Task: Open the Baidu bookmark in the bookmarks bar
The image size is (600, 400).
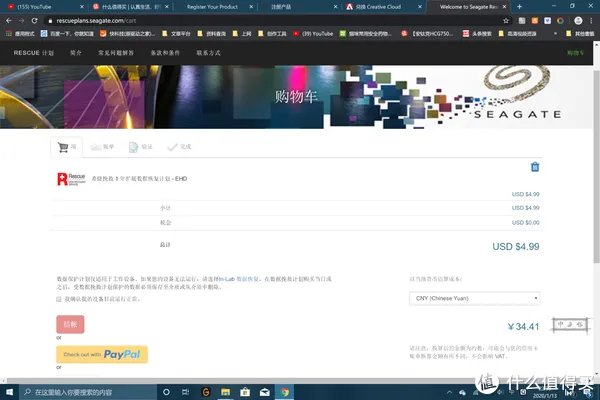Action: (67, 34)
